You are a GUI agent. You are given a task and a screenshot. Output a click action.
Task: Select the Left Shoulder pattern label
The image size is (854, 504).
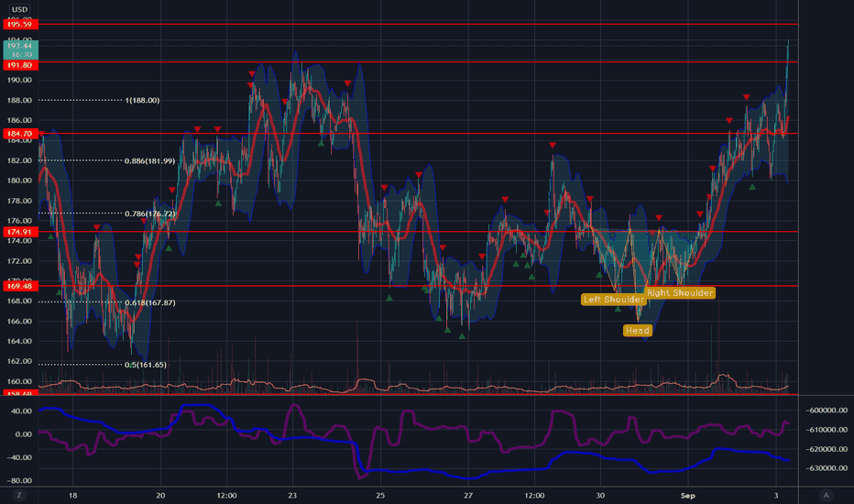pos(613,299)
